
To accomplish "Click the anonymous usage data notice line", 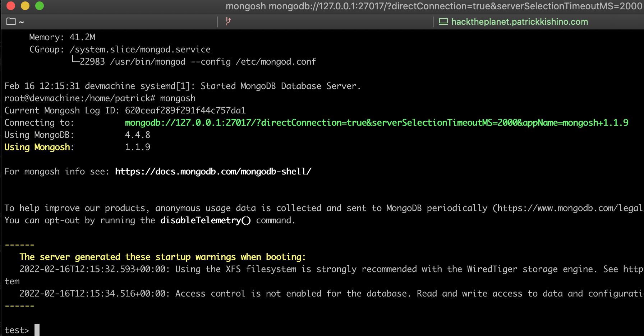I will pos(323,208).
